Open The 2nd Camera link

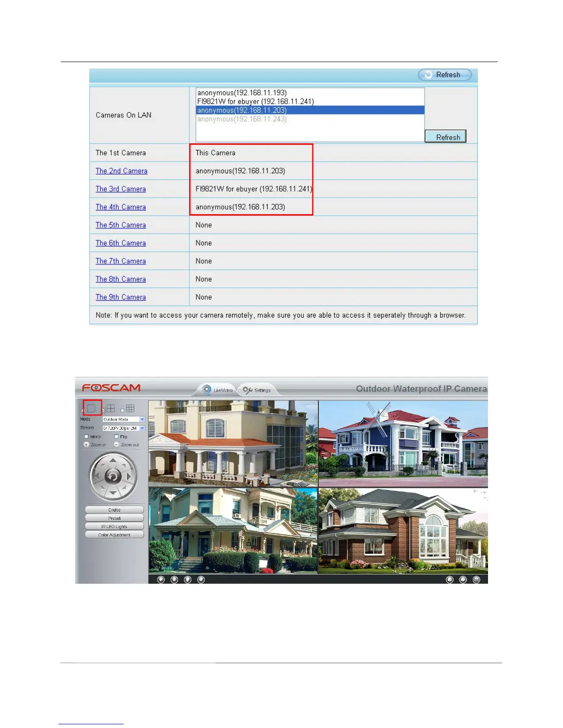[121, 171]
